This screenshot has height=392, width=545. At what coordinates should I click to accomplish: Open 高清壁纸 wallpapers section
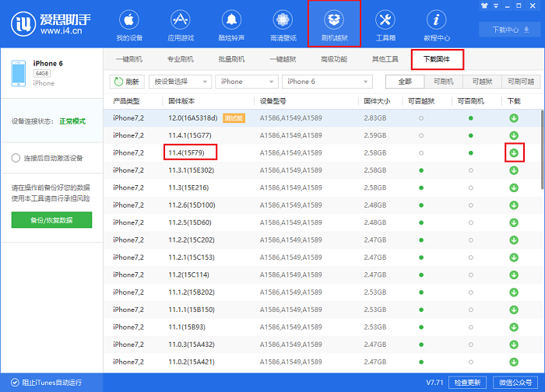point(283,26)
